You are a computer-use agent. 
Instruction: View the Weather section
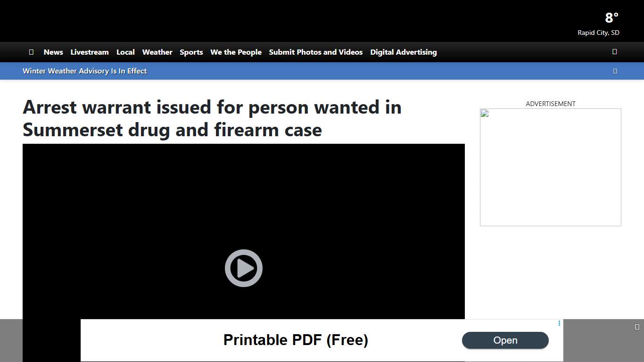pos(157,52)
